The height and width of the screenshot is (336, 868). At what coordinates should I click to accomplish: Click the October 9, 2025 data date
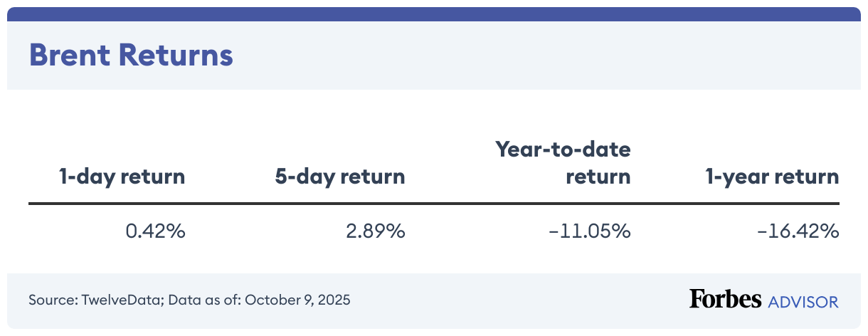[297, 300]
